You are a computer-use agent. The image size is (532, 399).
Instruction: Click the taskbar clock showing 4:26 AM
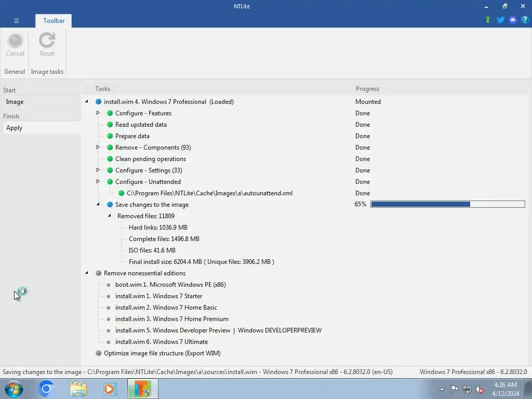coord(506,389)
